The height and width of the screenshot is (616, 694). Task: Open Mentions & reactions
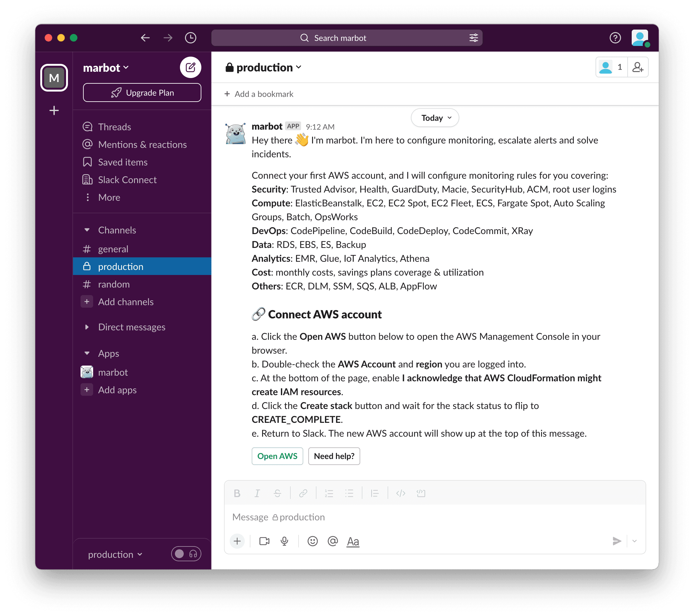click(142, 144)
